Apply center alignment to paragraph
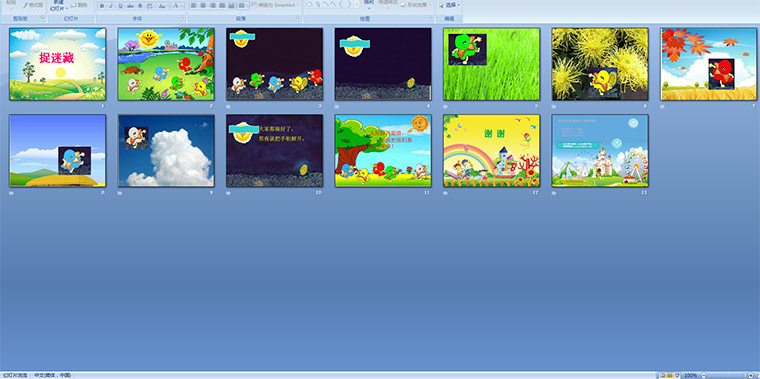760x379 pixels. click(203, 5)
